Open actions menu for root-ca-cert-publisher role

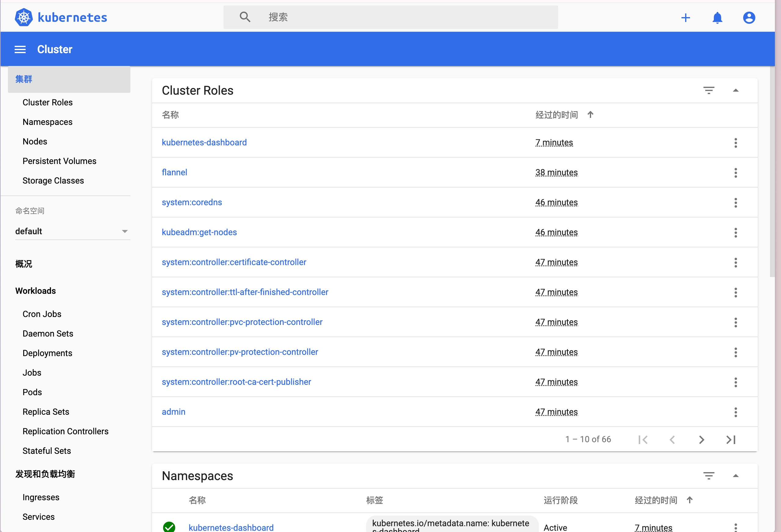[736, 382]
